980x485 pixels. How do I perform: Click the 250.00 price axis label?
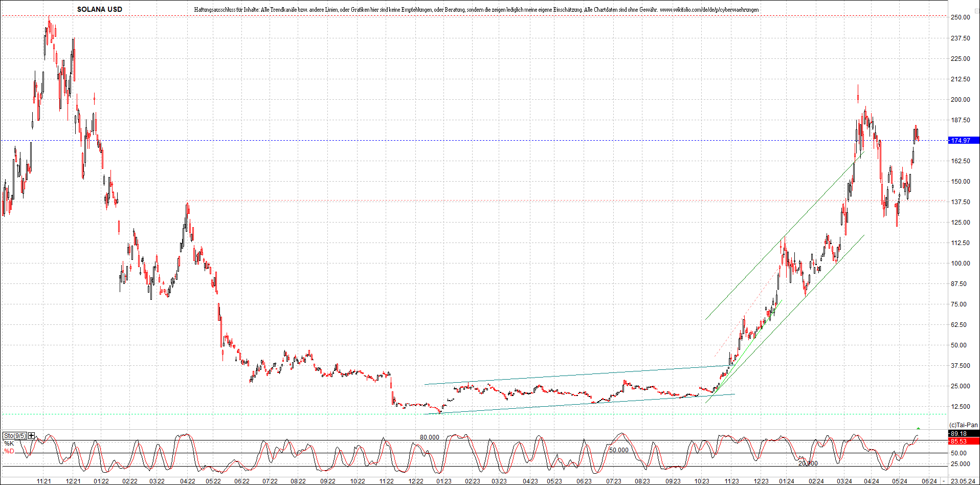click(960, 17)
